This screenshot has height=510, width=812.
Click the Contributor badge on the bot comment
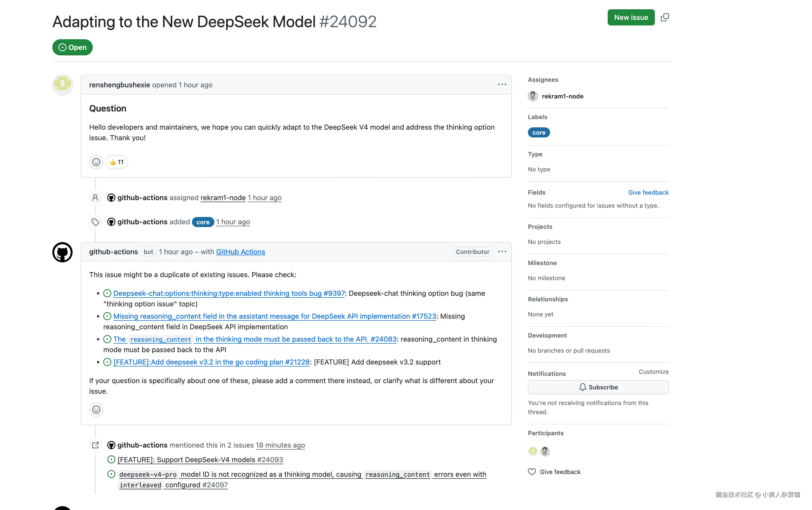click(472, 251)
